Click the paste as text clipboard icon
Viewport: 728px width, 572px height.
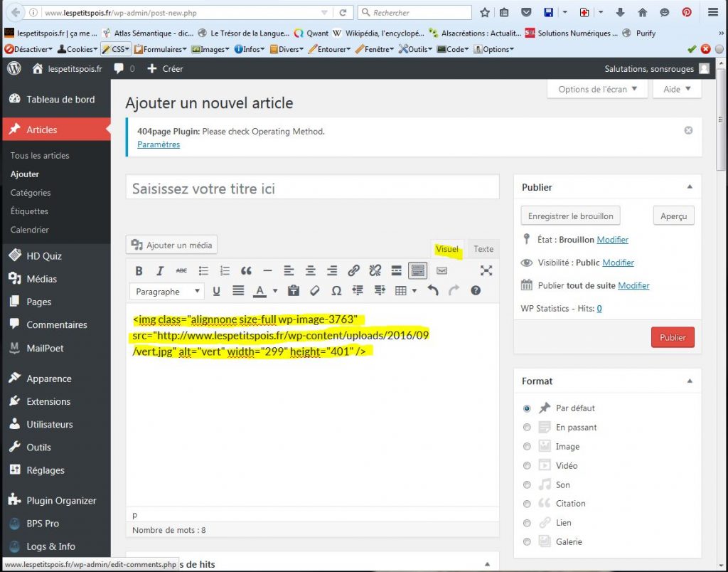pos(293,291)
